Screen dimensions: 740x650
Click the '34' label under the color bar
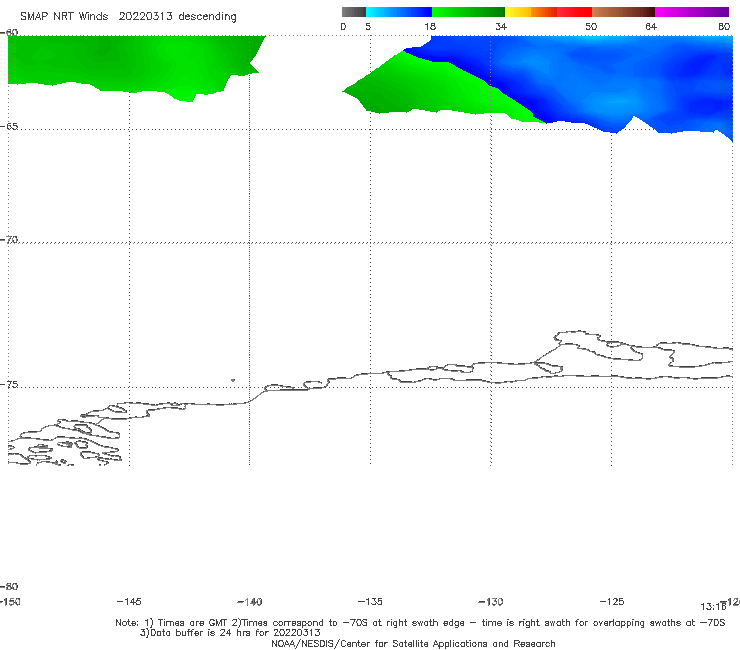501,27
